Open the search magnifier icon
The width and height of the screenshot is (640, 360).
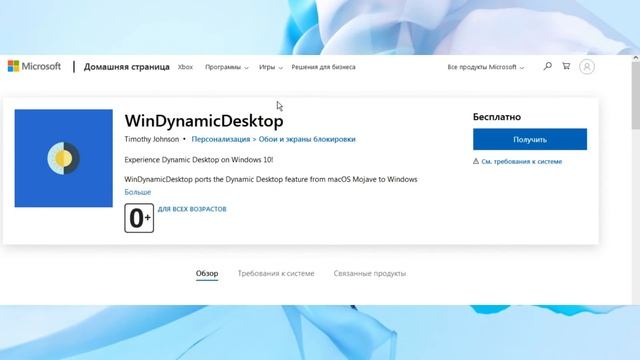click(548, 66)
